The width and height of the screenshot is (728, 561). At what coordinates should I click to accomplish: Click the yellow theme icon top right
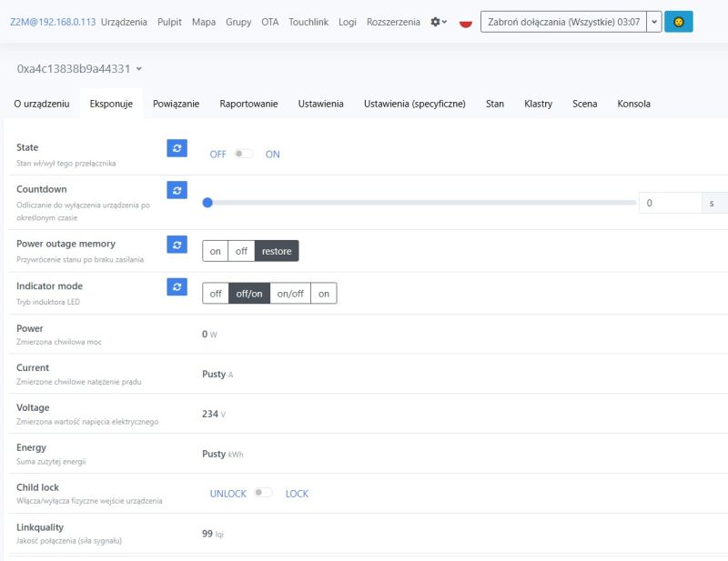(680, 21)
